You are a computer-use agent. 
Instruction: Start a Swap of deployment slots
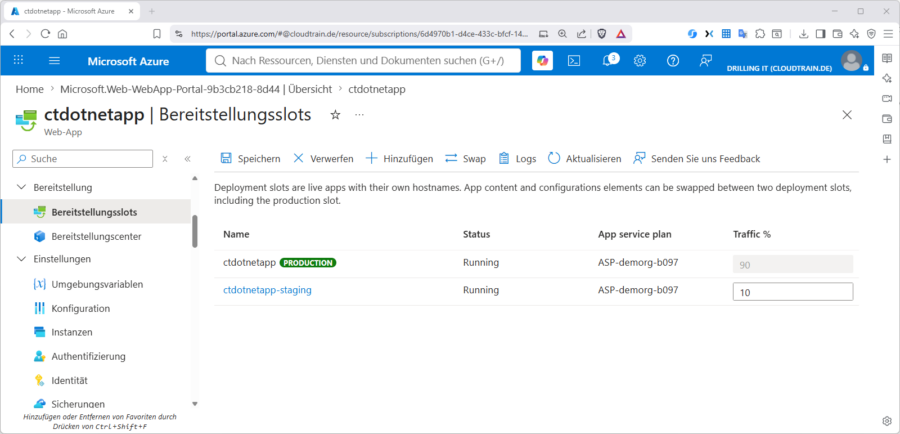pyautogui.click(x=465, y=158)
